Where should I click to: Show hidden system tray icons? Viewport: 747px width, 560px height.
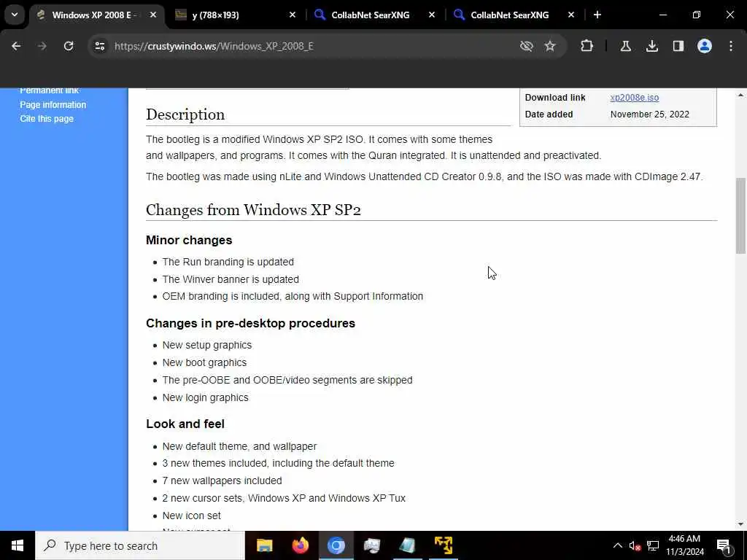coord(617,545)
